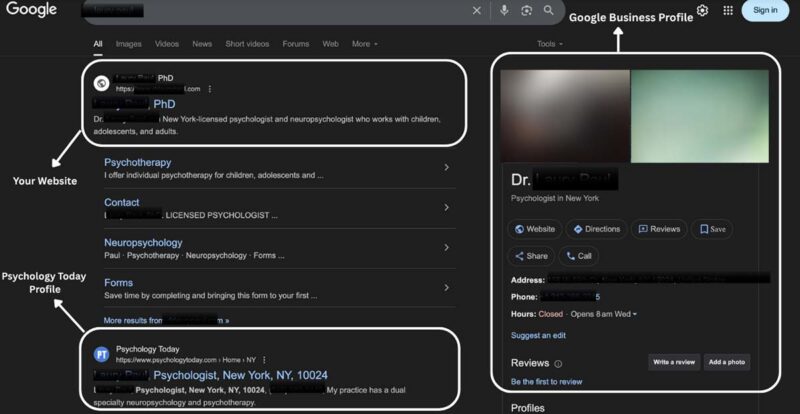Click the Sign in button

click(x=765, y=10)
